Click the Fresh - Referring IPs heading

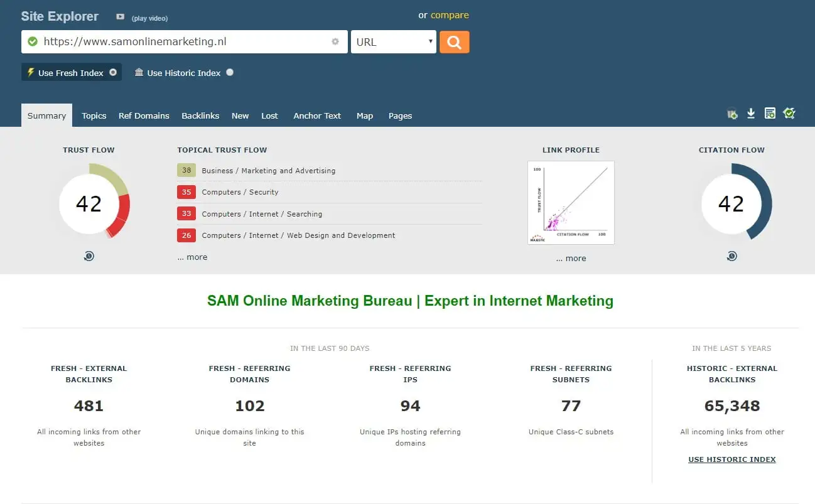click(410, 374)
